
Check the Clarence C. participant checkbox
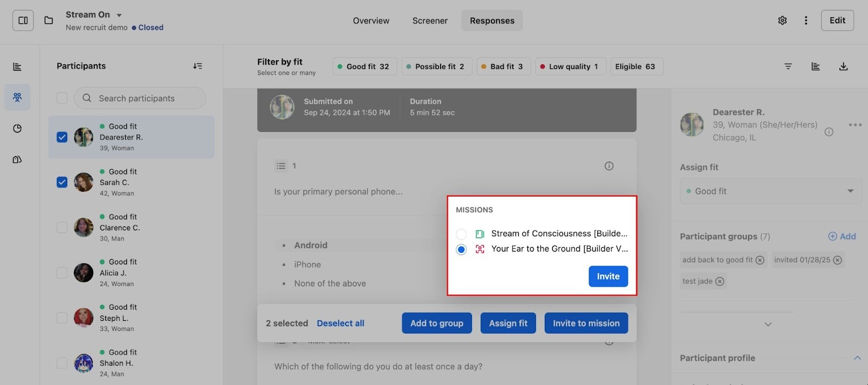coord(62,228)
